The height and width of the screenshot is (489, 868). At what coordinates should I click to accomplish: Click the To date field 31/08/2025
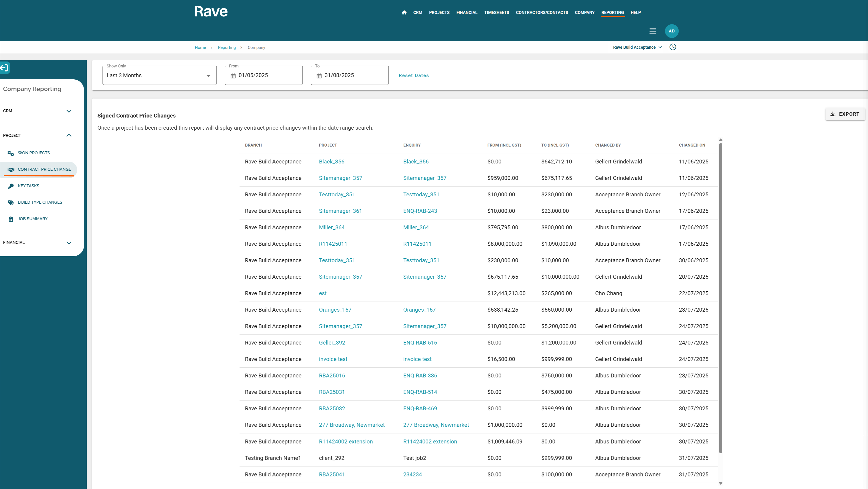(349, 75)
